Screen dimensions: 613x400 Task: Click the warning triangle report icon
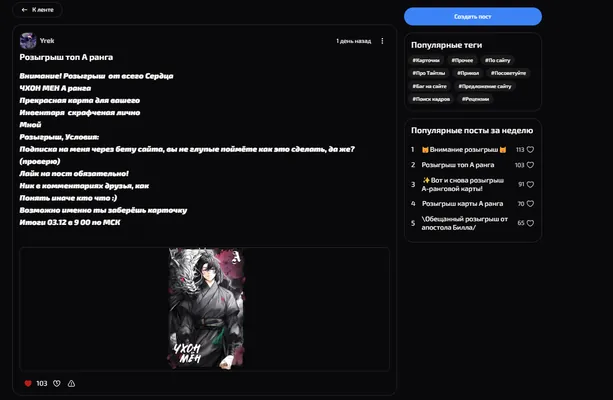(71, 383)
